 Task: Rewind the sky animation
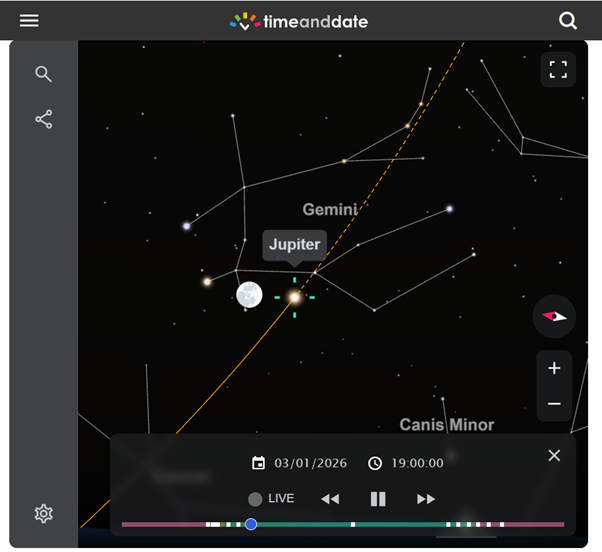(330, 499)
